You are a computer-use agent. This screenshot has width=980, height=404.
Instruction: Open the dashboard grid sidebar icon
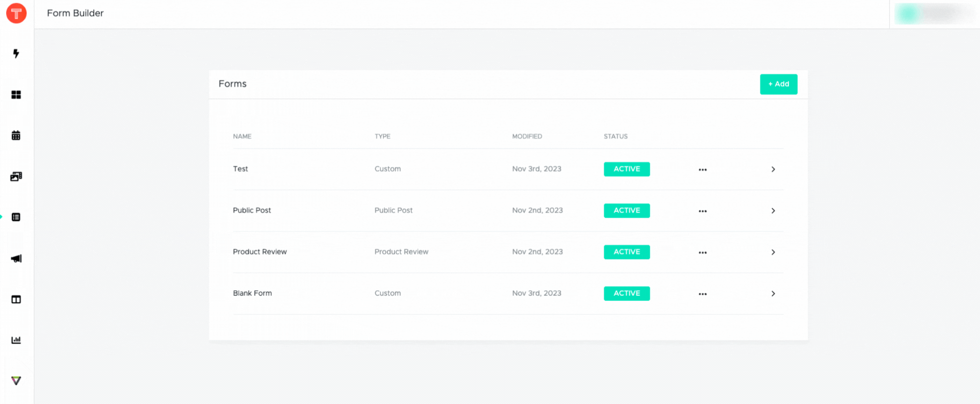pos(16,94)
